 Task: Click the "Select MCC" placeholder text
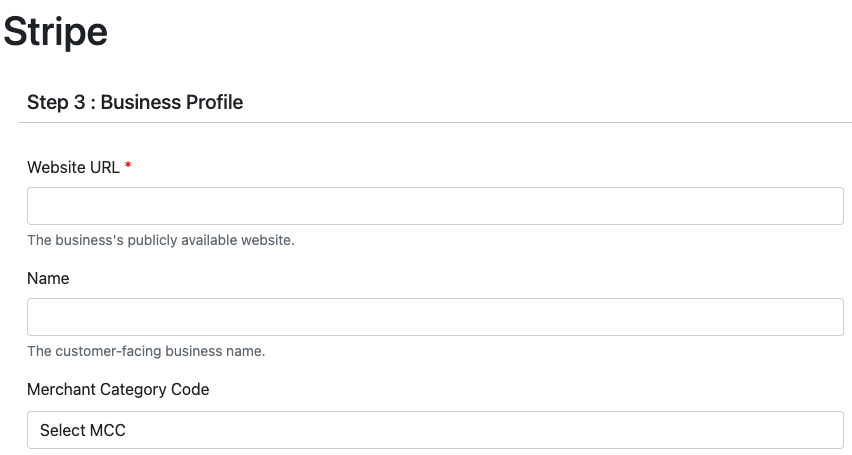tap(83, 430)
